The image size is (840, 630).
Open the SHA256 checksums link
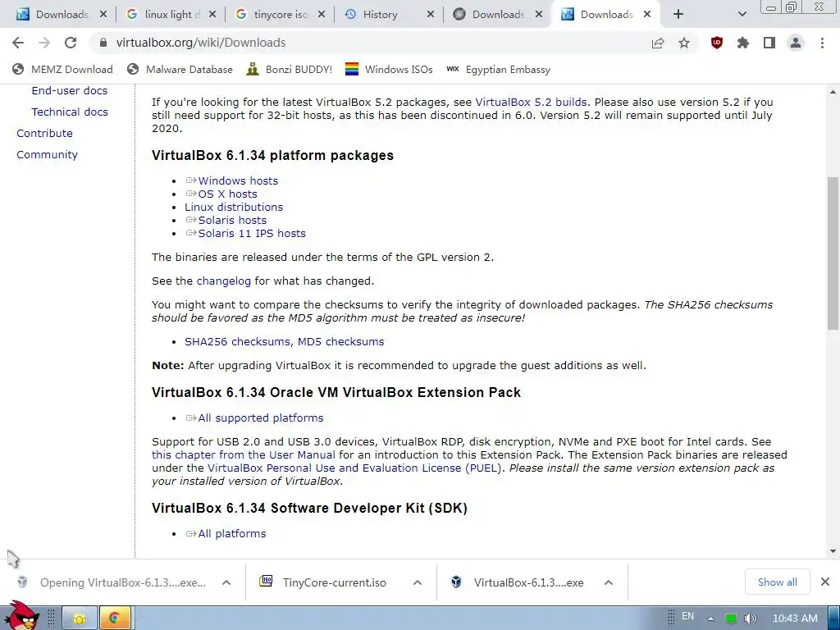237,342
